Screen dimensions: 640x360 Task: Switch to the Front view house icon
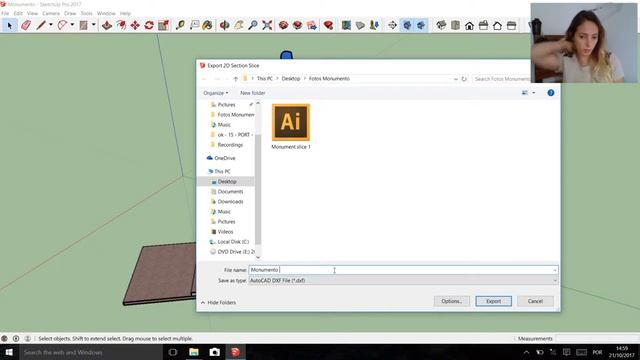pos(469,26)
